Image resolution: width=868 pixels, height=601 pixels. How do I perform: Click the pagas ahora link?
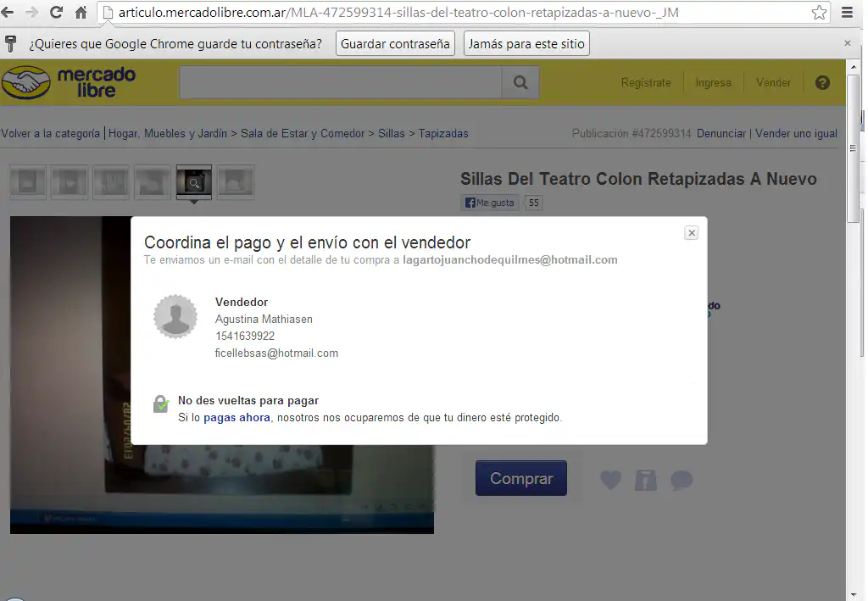(x=236, y=418)
